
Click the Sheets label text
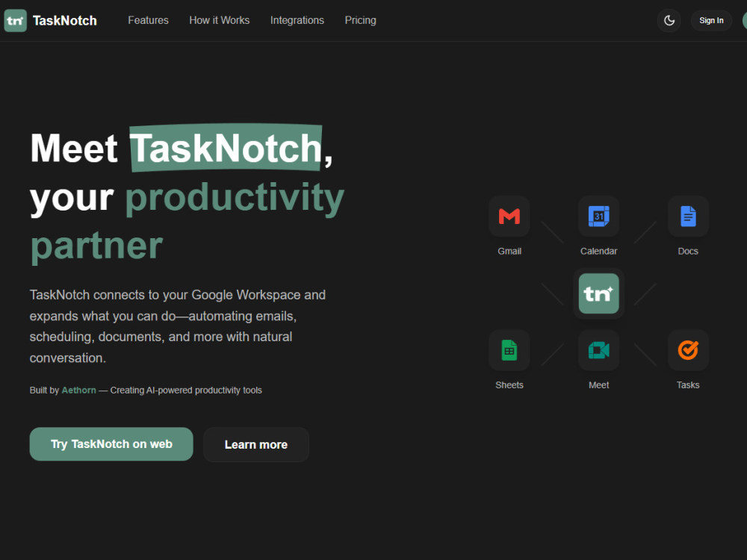pyautogui.click(x=509, y=385)
